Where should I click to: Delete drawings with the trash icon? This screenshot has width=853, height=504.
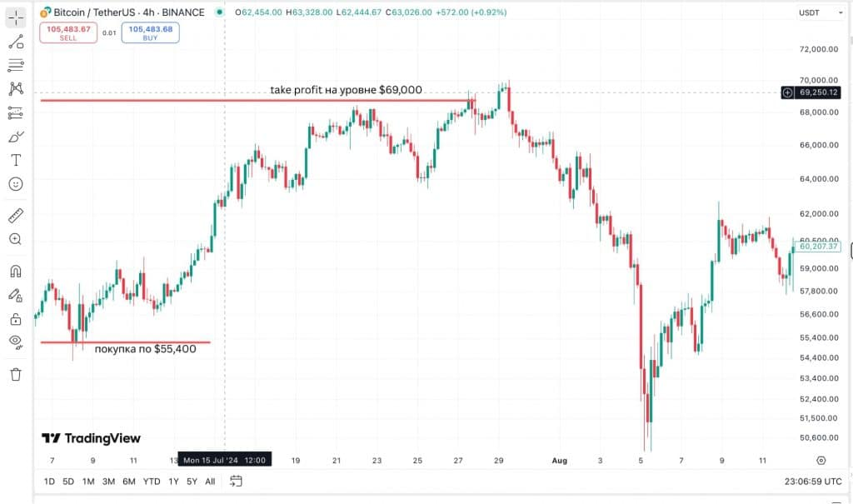16,374
